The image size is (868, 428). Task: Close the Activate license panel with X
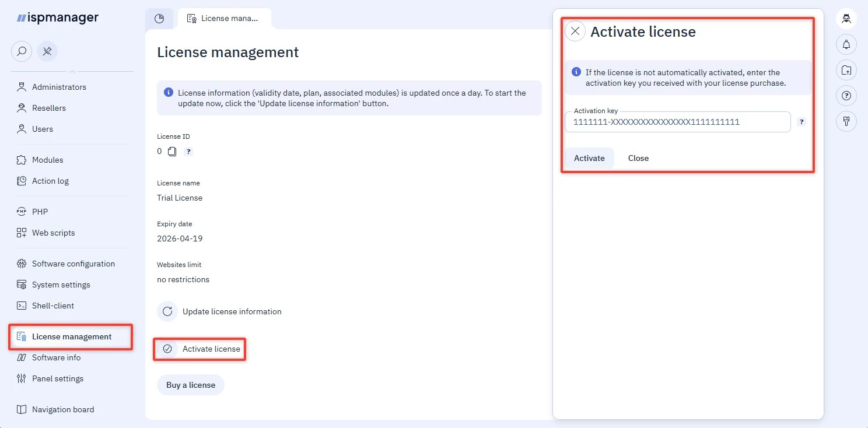575,31
